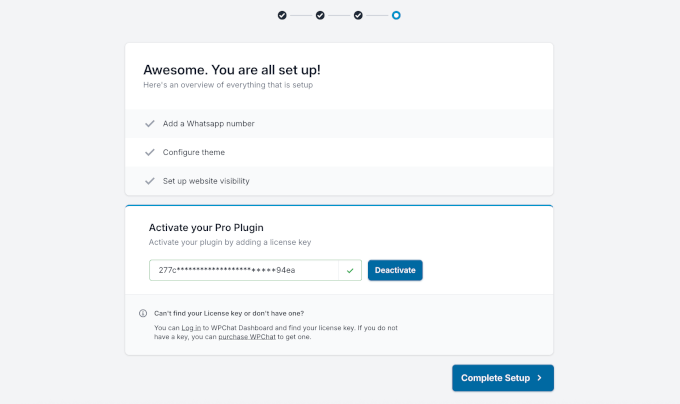Click checkmark beside Add a Whatsapp number

[150, 124]
